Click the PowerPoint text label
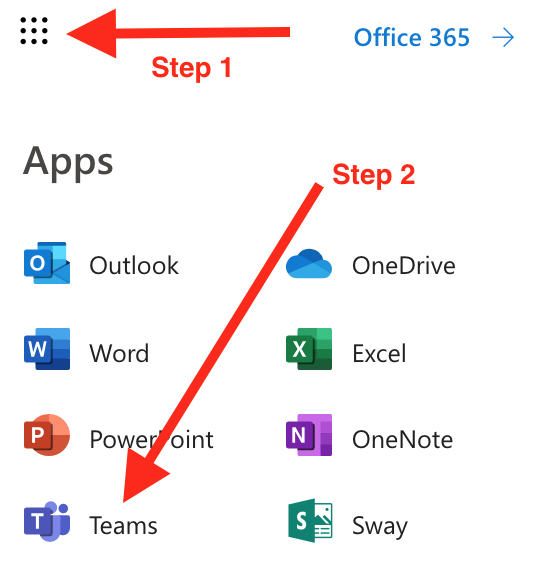This screenshot has width=548, height=580. point(151,439)
